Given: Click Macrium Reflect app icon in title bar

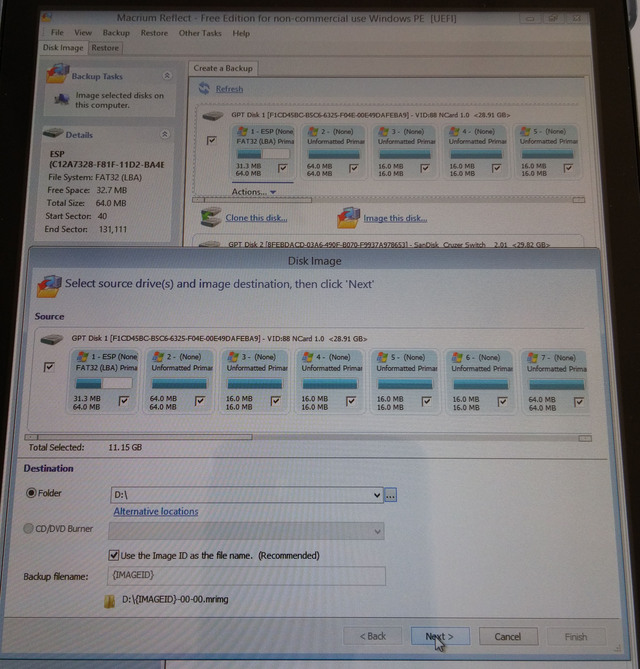Looking at the screenshot, I should click(47, 17).
